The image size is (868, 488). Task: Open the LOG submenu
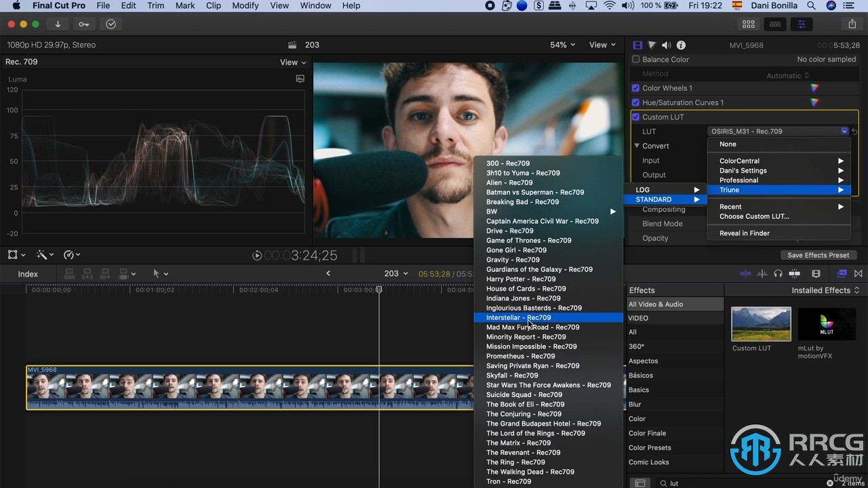pyautogui.click(x=665, y=190)
